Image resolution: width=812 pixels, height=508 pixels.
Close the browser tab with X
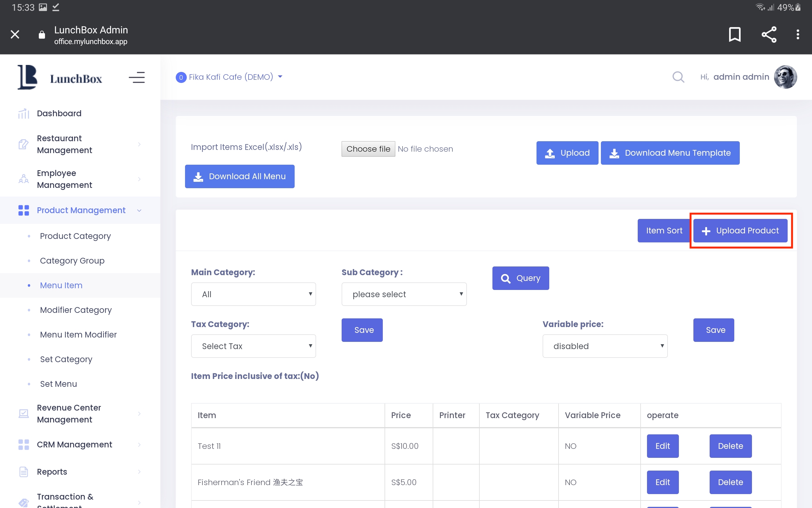click(x=15, y=34)
